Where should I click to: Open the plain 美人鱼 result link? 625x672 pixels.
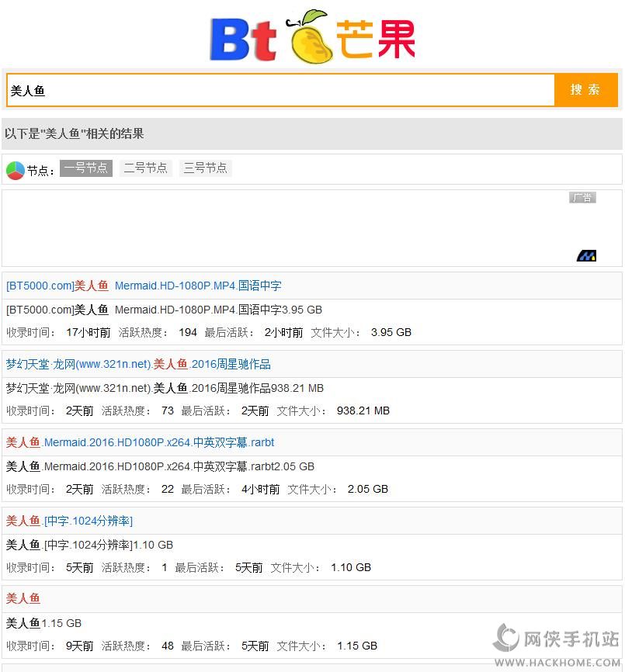pyautogui.click(x=23, y=598)
